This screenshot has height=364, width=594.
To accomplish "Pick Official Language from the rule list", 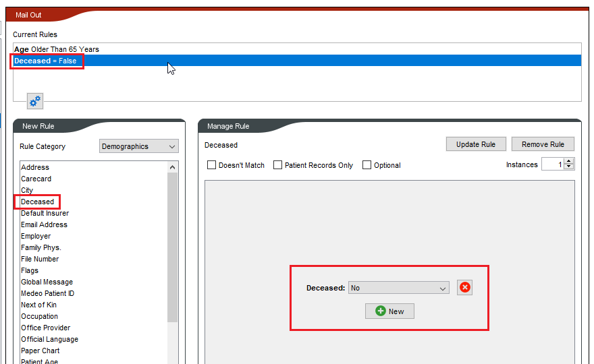I will tap(49, 339).
